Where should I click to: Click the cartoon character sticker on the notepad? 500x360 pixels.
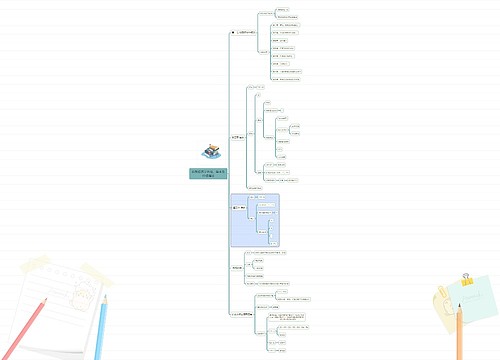[83, 295]
